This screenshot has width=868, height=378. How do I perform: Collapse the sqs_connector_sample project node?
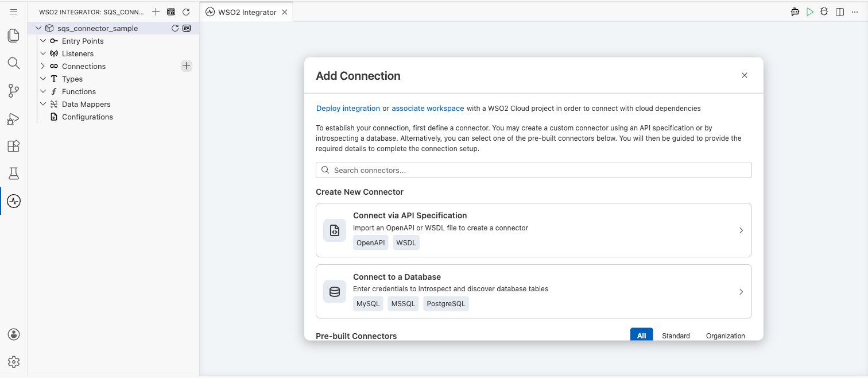click(x=38, y=28)
